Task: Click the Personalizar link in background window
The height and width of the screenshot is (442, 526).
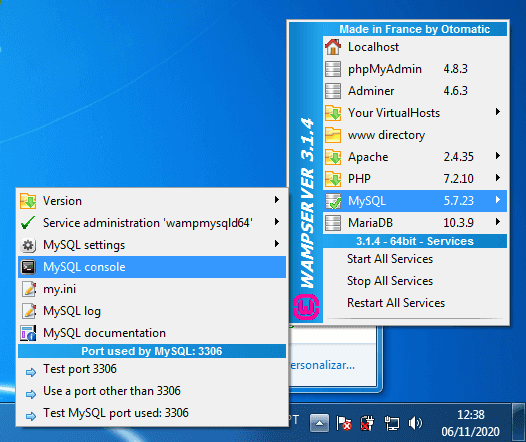Action: tap(322, 365)
